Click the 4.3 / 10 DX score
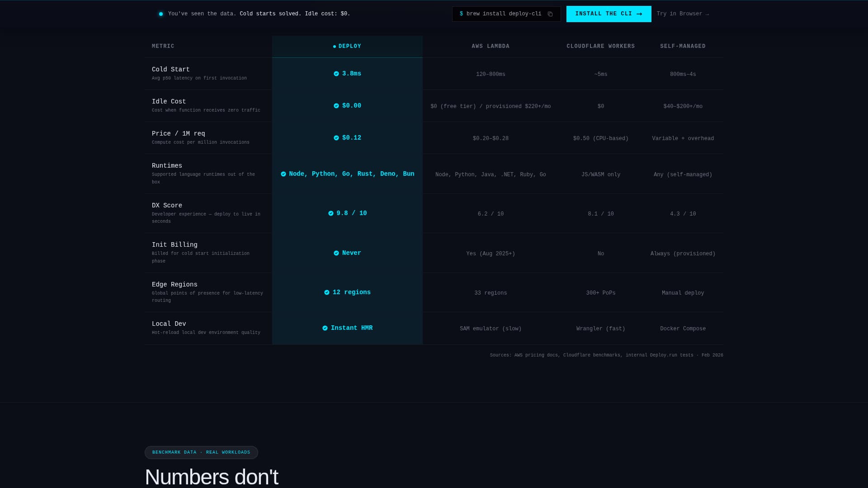 (x=683, y=214)
